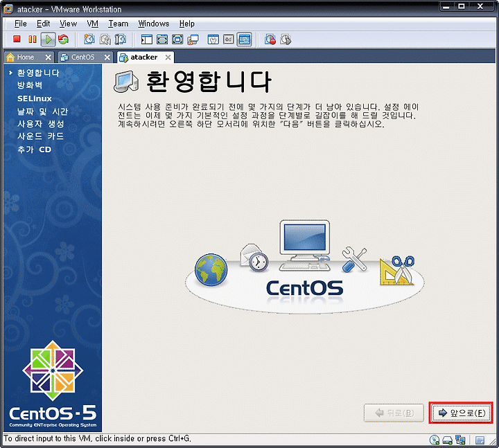Click the Record toolbar icon
The width and height of the screenshot is (499, 448).
pos(270,39)
